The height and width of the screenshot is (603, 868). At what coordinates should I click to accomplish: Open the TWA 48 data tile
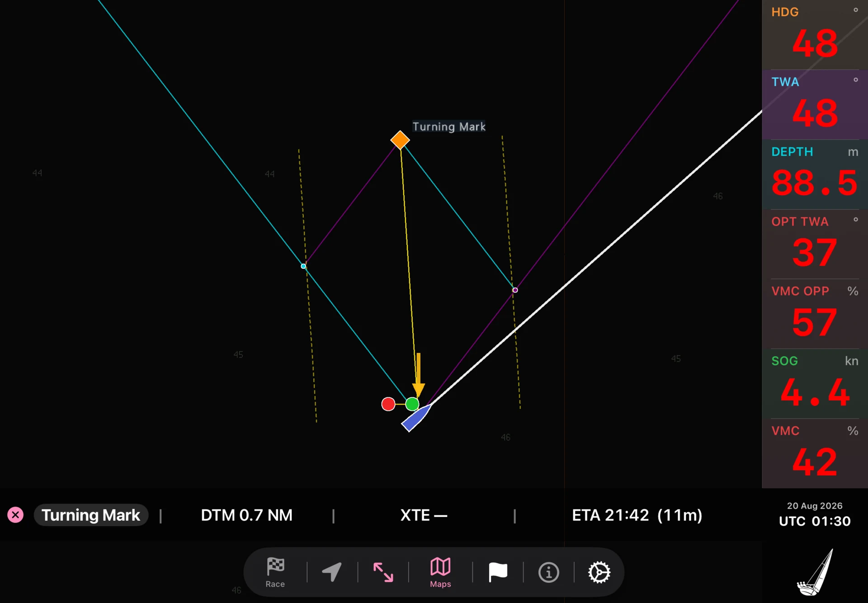coord(815,104)
